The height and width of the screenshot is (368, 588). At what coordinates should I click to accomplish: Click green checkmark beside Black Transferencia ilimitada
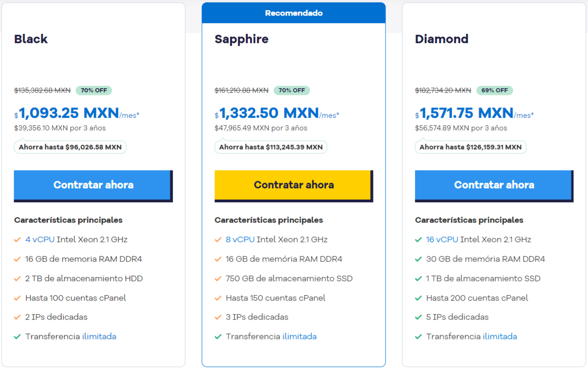pyautogui.click(x=17, y=337)
